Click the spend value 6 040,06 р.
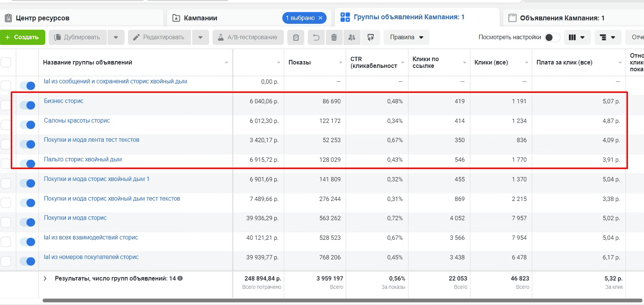 pos(264,101)
